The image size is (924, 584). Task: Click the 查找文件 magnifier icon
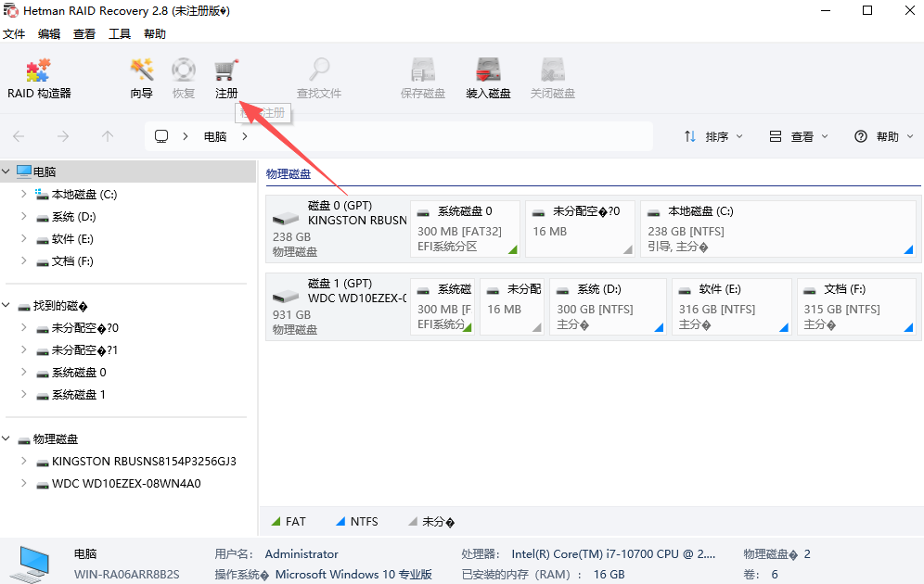(319, 70)
